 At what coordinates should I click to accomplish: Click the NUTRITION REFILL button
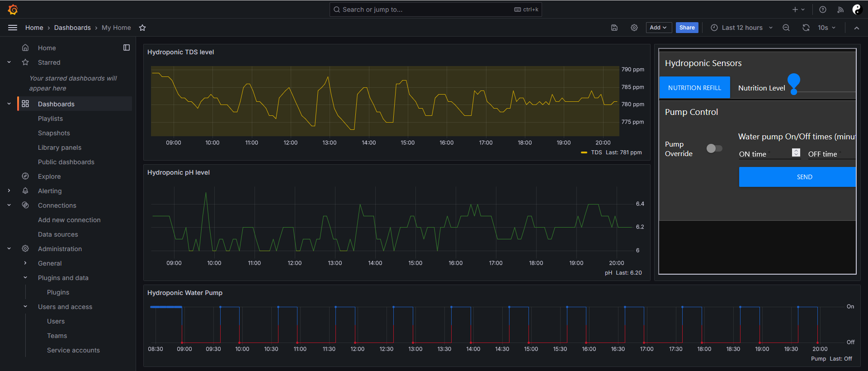pos(695,88)
